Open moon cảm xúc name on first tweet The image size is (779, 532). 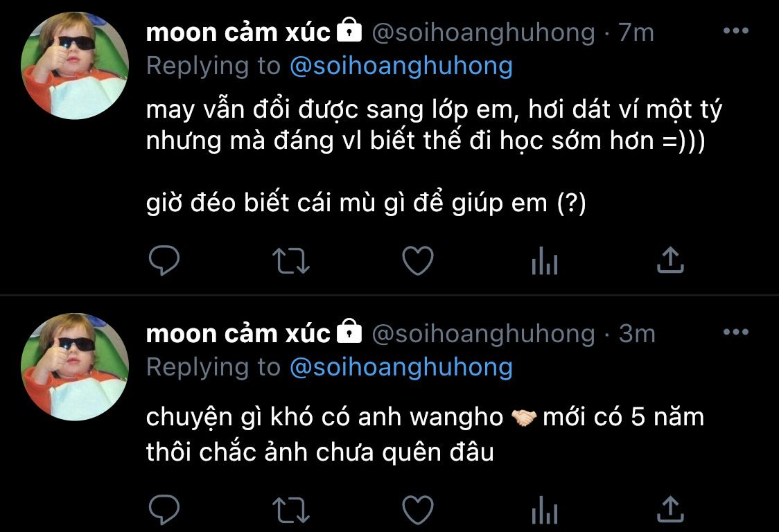(238, 33)
